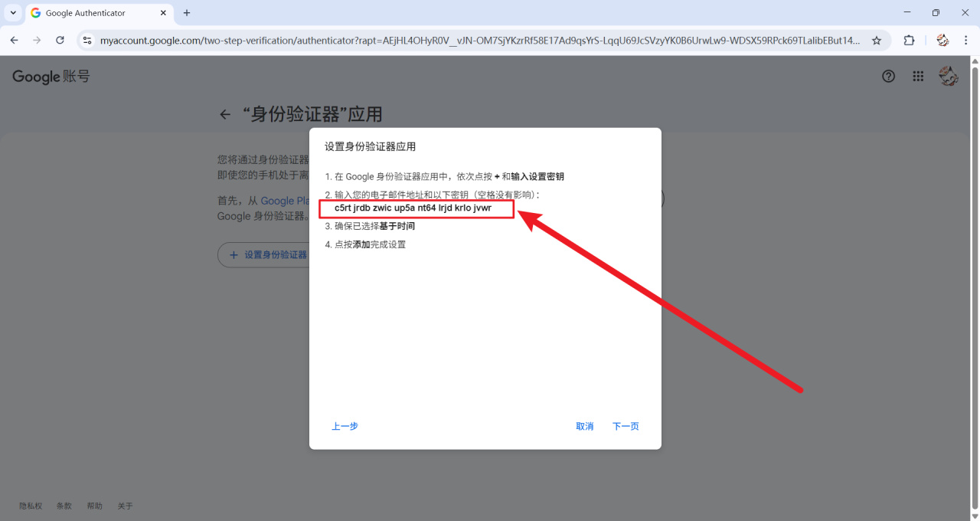Reload the current page

pyautogui.click(x=60, y=41)
